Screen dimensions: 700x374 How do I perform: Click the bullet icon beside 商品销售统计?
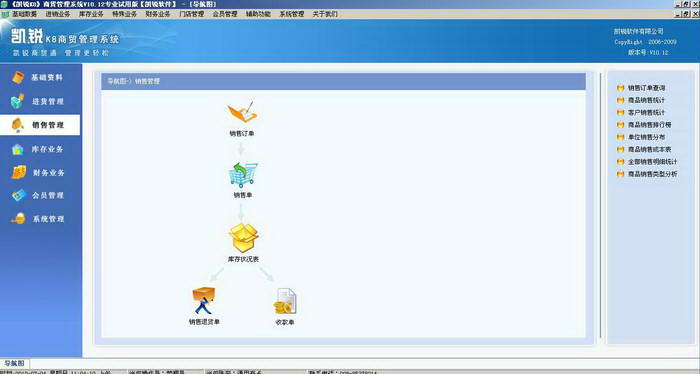tap(621, 100)
